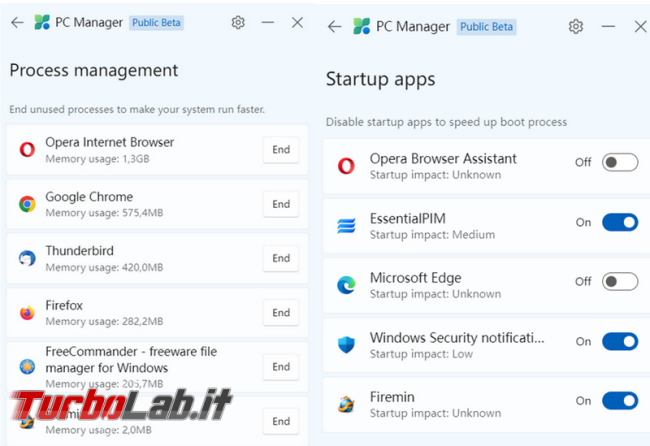650x446 pixels.
Task: Click the Opera Internet Browser icon
Action: [27, 150]
